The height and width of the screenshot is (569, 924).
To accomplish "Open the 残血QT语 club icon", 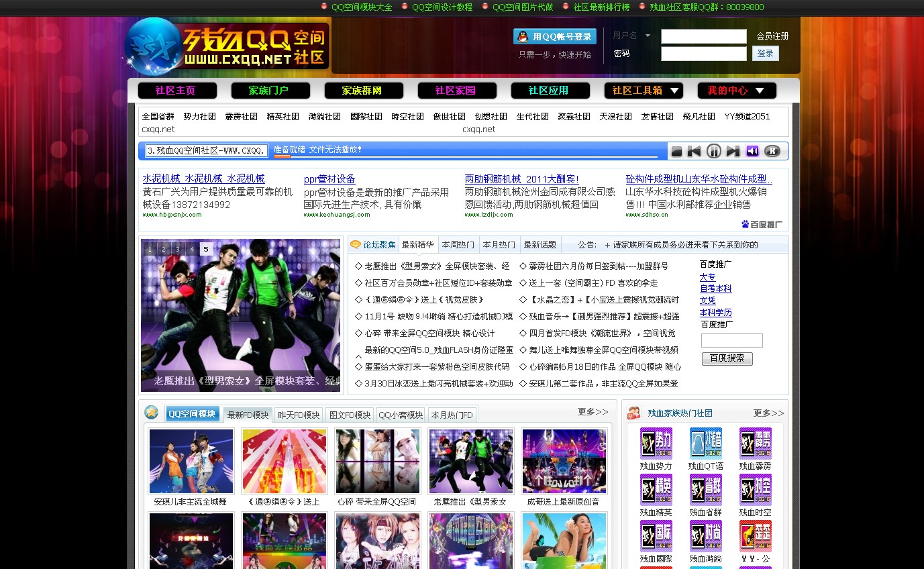I will tap(706, 444).
